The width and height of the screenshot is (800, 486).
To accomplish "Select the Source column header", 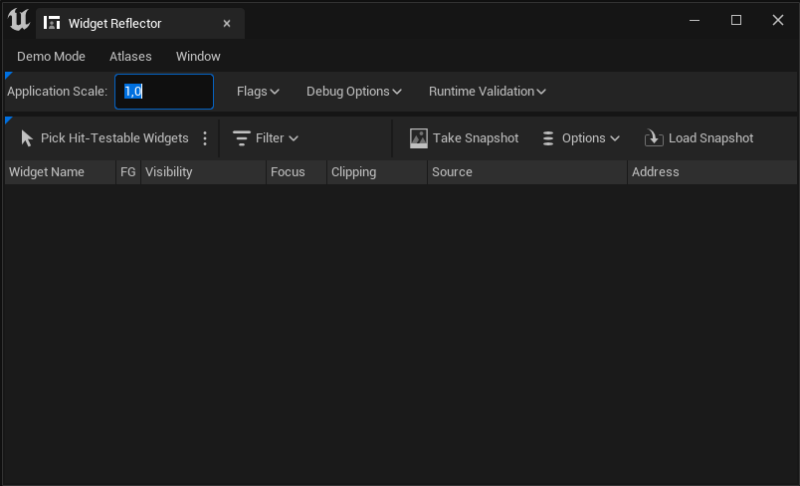I will (x=452, y=172).
